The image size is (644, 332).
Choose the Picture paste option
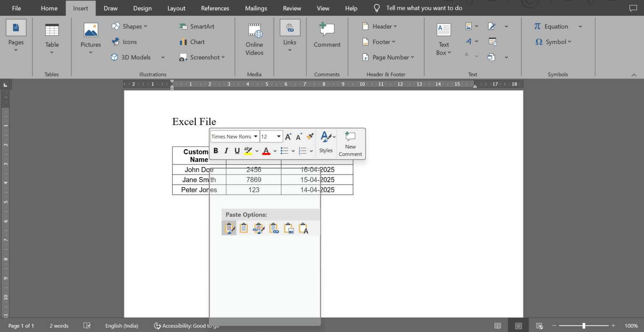click(289, 228)
